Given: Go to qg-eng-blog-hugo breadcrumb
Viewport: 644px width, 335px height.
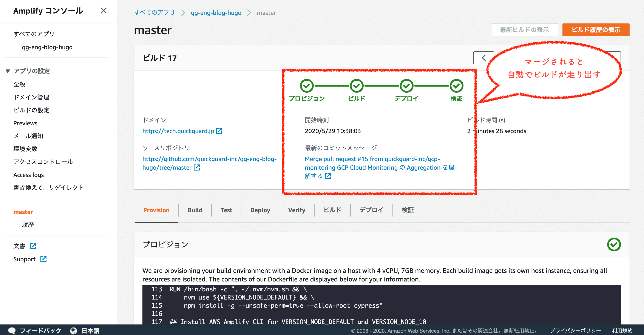Looking at the screenshot, I should [x=216, y=12].
